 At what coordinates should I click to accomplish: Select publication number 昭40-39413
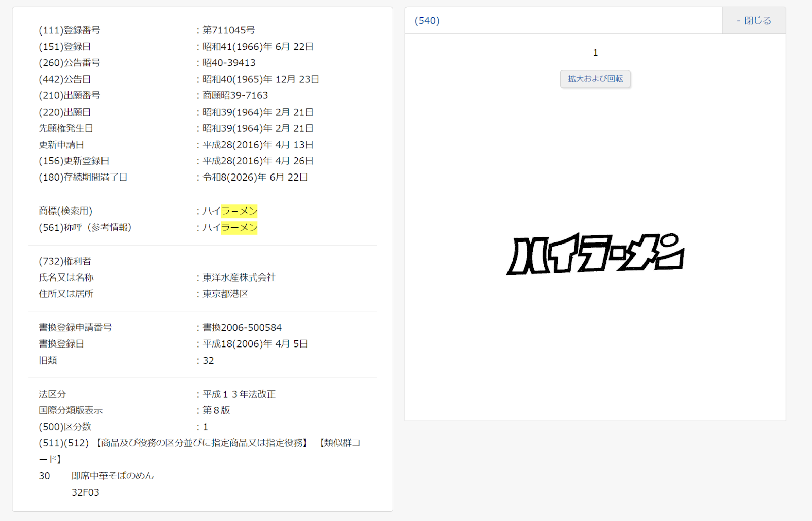[x=229, y=63]
